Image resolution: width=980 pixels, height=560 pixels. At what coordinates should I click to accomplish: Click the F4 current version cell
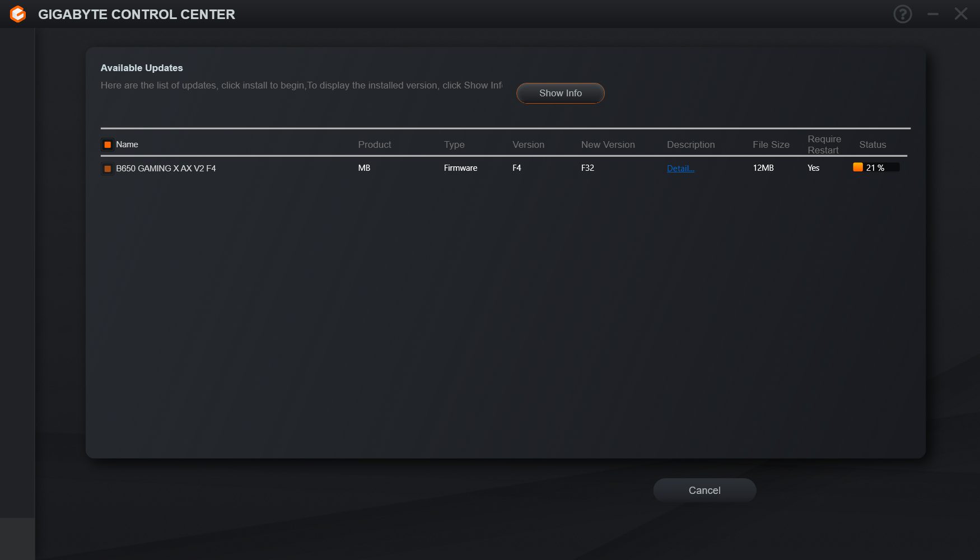point(516,168)
